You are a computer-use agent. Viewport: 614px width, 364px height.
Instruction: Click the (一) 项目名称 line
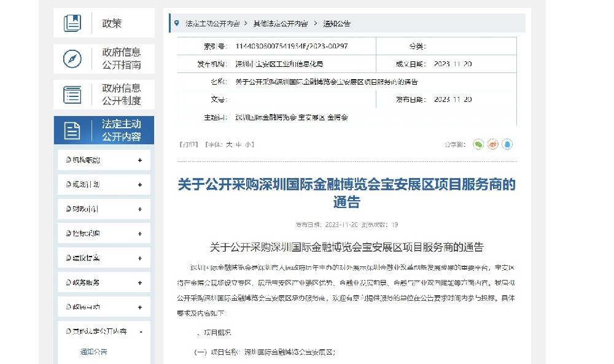click(x=265, y=352)
